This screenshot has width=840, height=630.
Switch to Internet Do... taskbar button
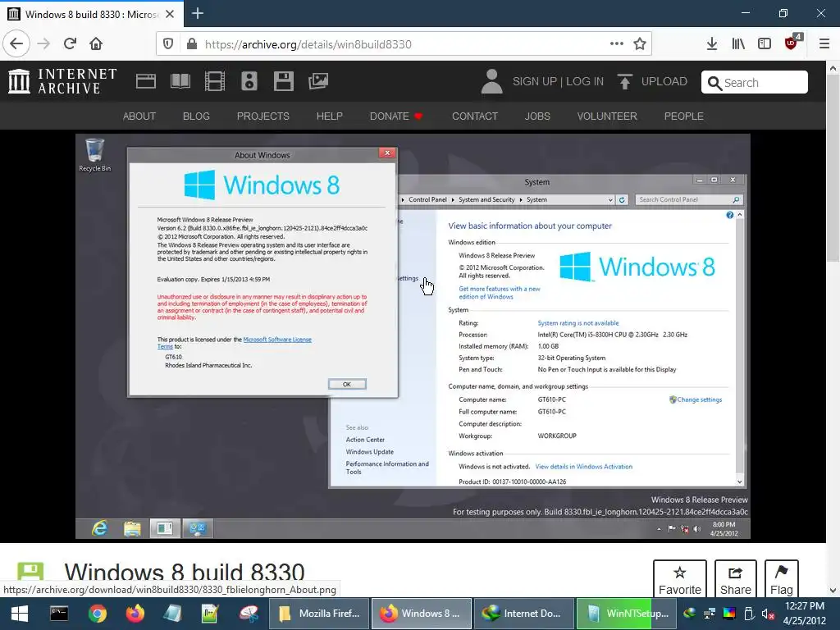click(524, 614)
